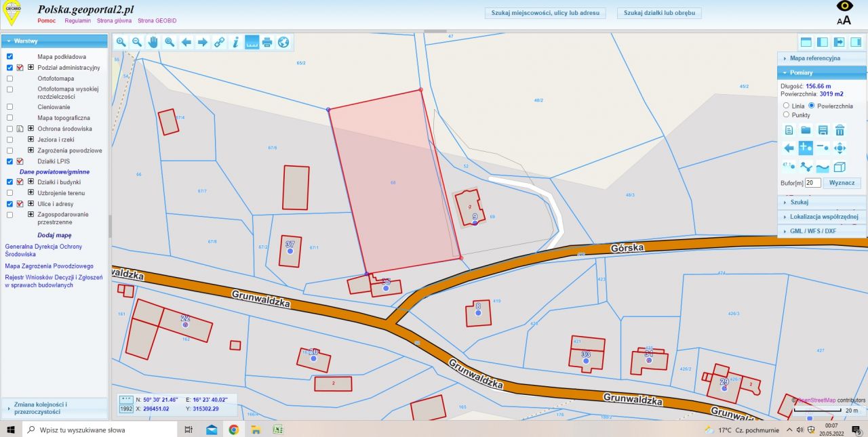Enable Uzbrojenie terenu layer checkbox
Screen dimensions: 868x437
click(9, 193)
